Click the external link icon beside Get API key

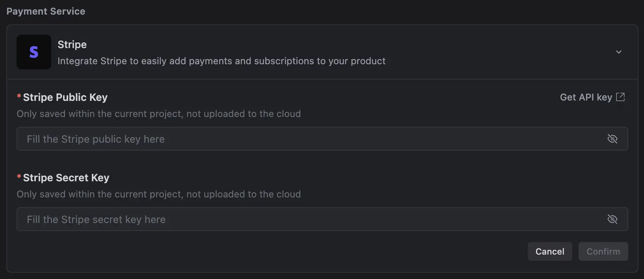coord(620,97)
